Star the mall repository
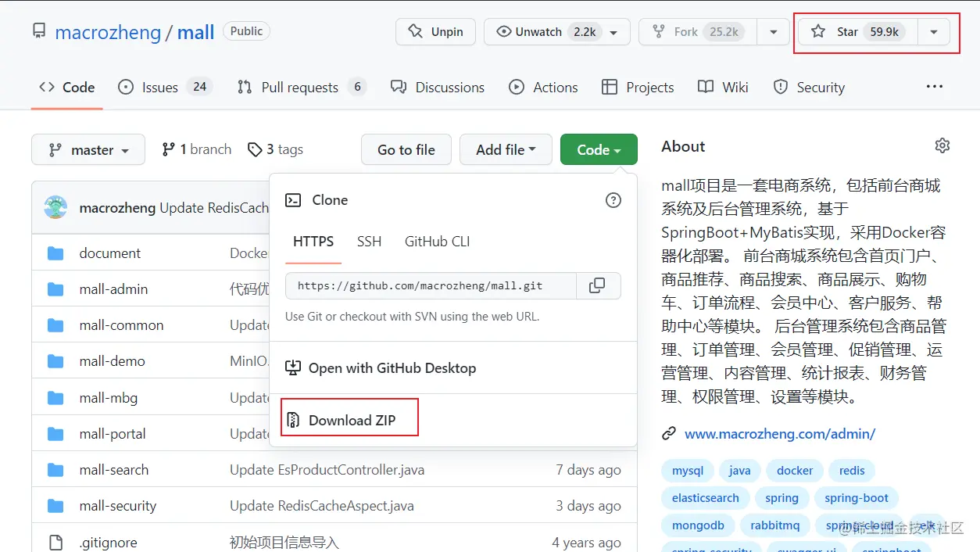The width and height of the screenshot is (980, 552). [857, 32]
